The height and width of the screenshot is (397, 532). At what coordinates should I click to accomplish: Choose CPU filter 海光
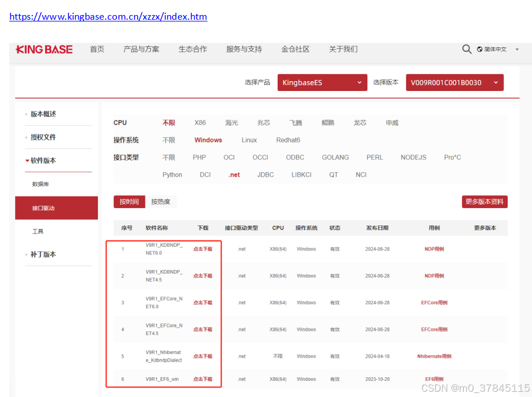click(x=231, y=123)
